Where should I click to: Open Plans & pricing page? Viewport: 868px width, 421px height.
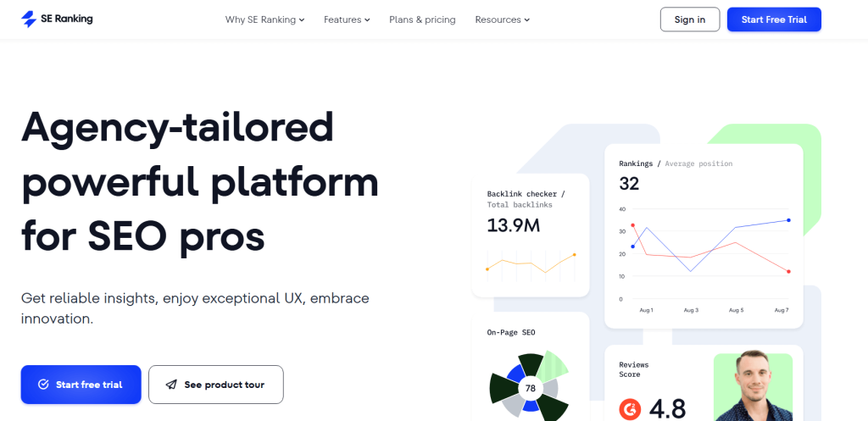422,19
